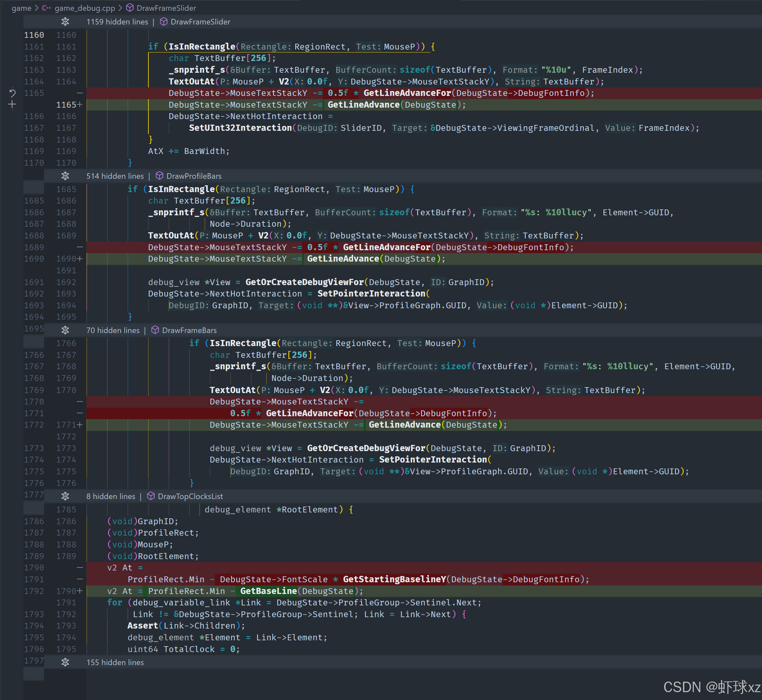Click the C++ file icon in breadcrumb

tap(47, 8)
